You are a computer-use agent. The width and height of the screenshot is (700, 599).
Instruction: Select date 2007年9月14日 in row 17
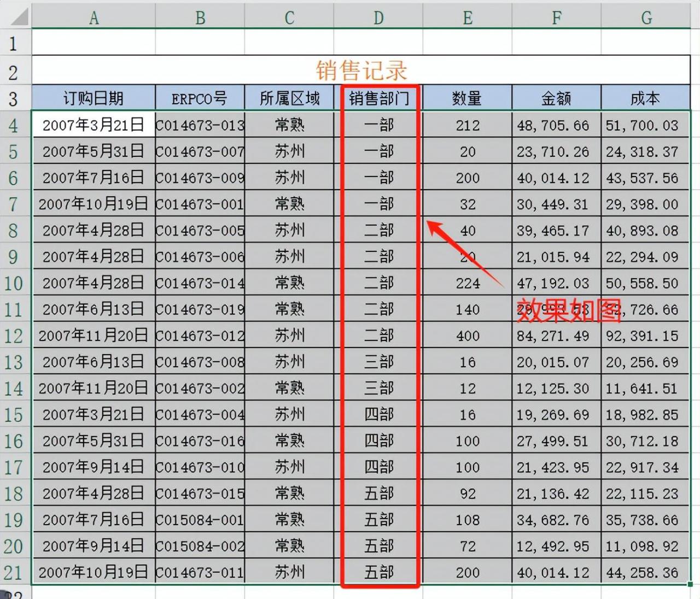94,467
